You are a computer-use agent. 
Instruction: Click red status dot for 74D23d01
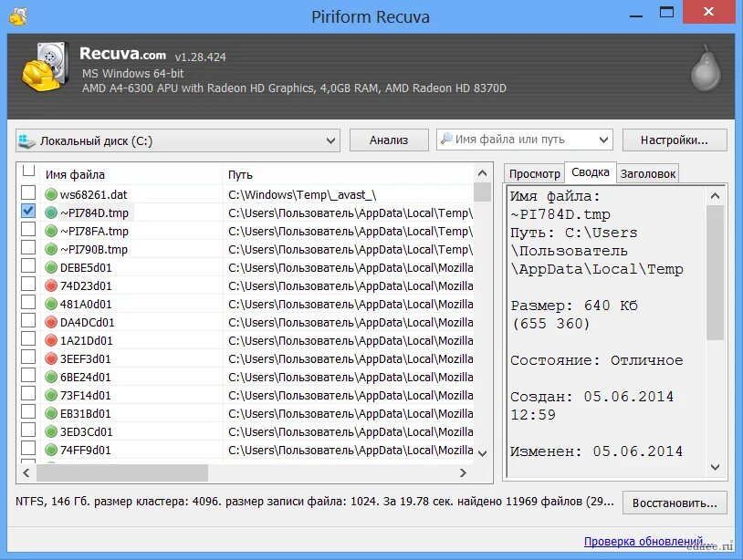(x=51, y=285)
